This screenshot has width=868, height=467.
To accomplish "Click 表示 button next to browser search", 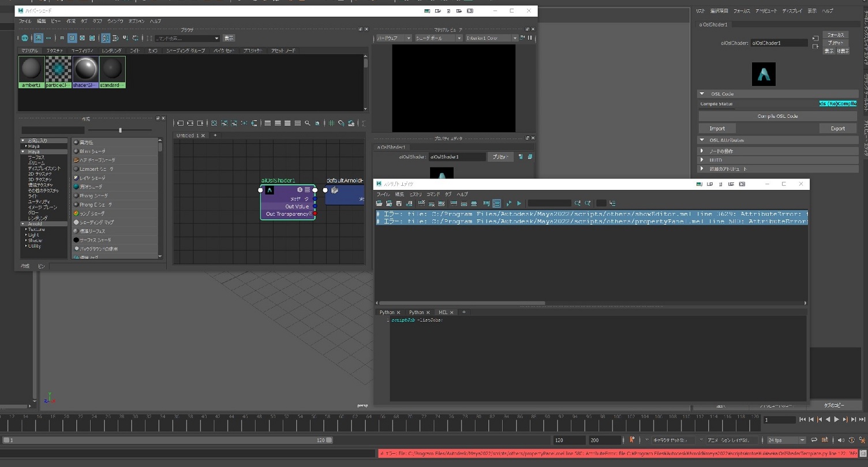I will click(229, 39).
